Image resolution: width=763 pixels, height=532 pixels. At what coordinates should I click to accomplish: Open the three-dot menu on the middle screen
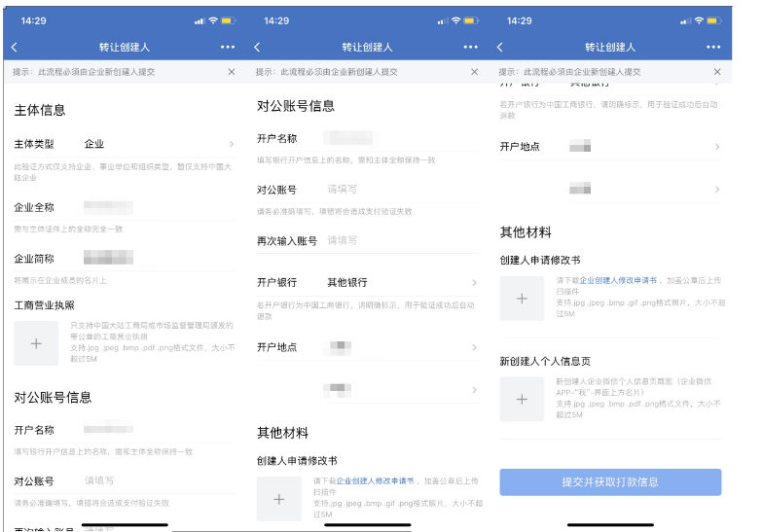[x=471, y=47]
